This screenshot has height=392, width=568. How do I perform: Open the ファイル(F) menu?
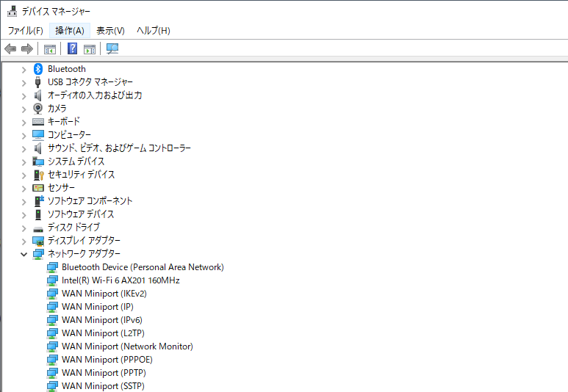[26, 30]
